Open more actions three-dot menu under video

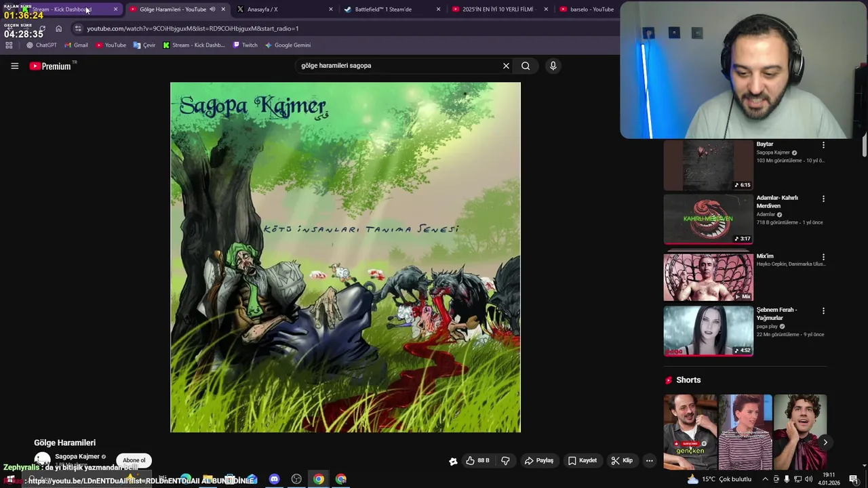pyautogui.click(x=649, y=461)
